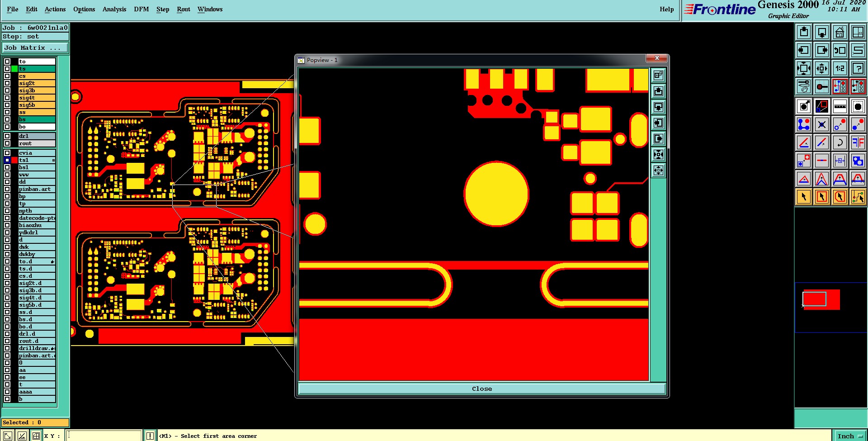Select the black arrow pointer tool

point(804,197)
